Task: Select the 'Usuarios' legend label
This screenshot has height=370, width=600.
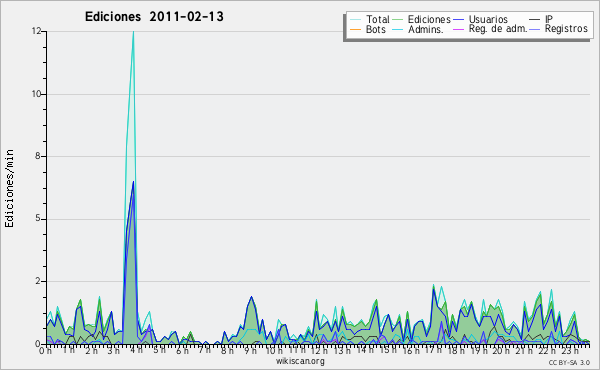Action: tap(488, 19)
